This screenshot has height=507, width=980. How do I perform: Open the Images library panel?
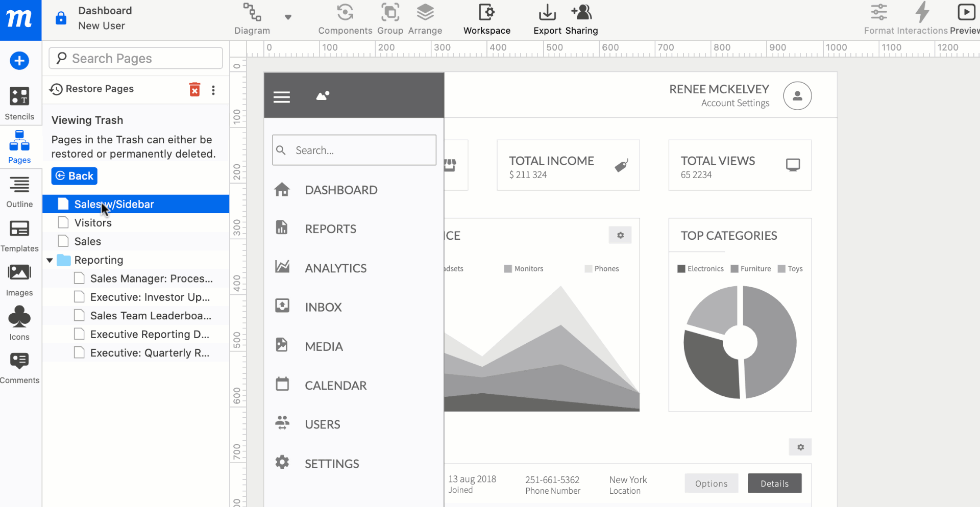[19, 280]
